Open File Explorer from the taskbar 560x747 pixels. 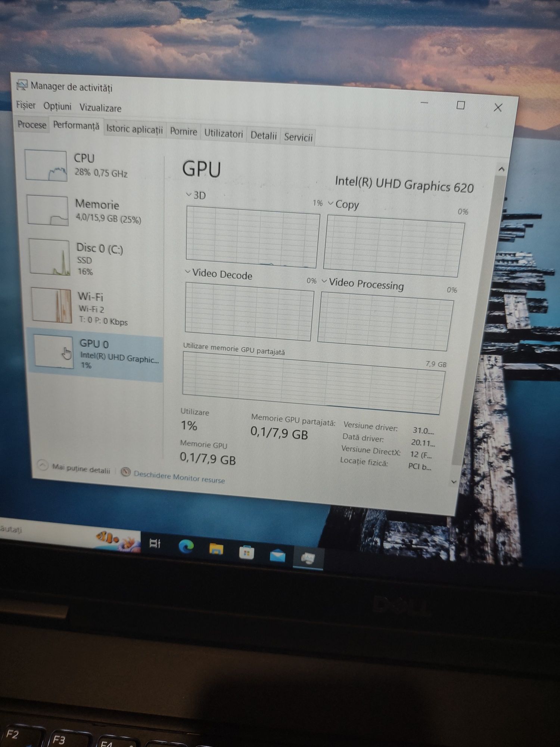(216, 549)
